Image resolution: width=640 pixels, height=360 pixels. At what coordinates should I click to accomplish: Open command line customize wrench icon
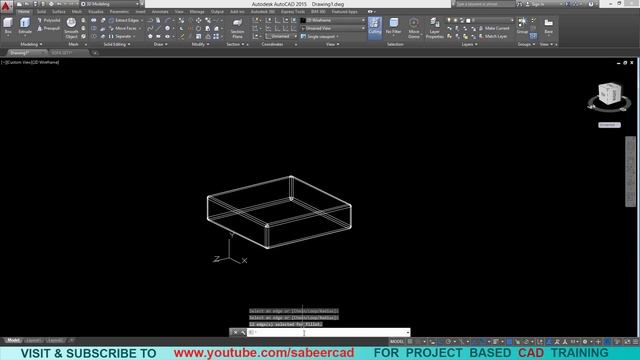click(243, 333)
